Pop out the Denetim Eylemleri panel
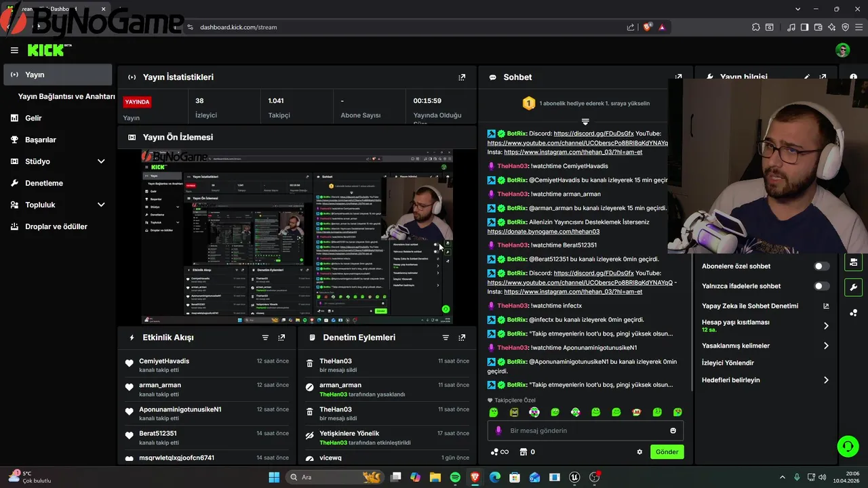 (462, 338)
